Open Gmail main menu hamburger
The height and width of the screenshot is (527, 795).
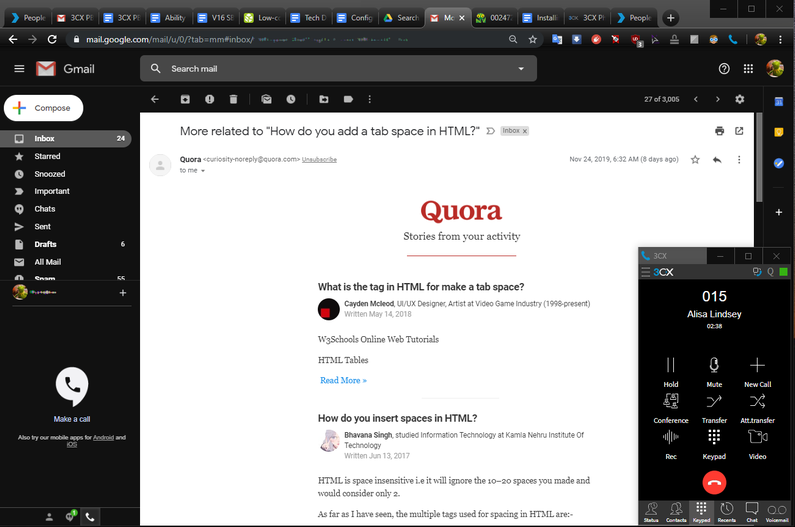(x=19, y=68)
